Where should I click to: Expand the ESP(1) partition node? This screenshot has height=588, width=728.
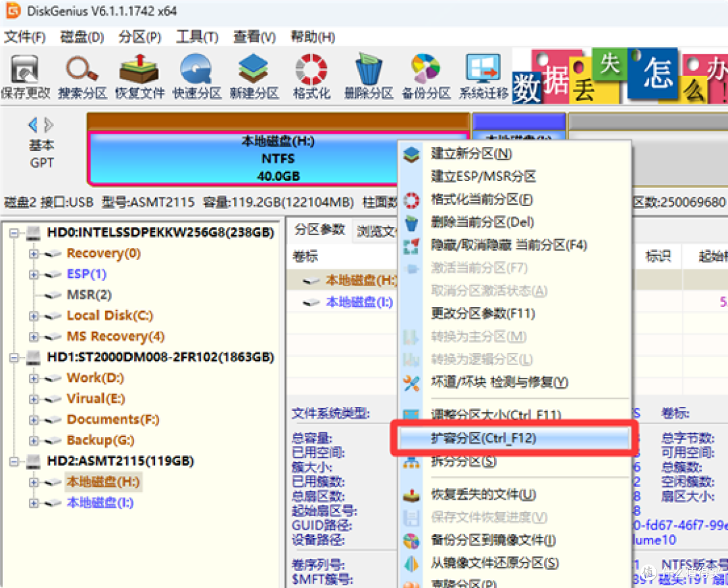[x=34, y=274]
